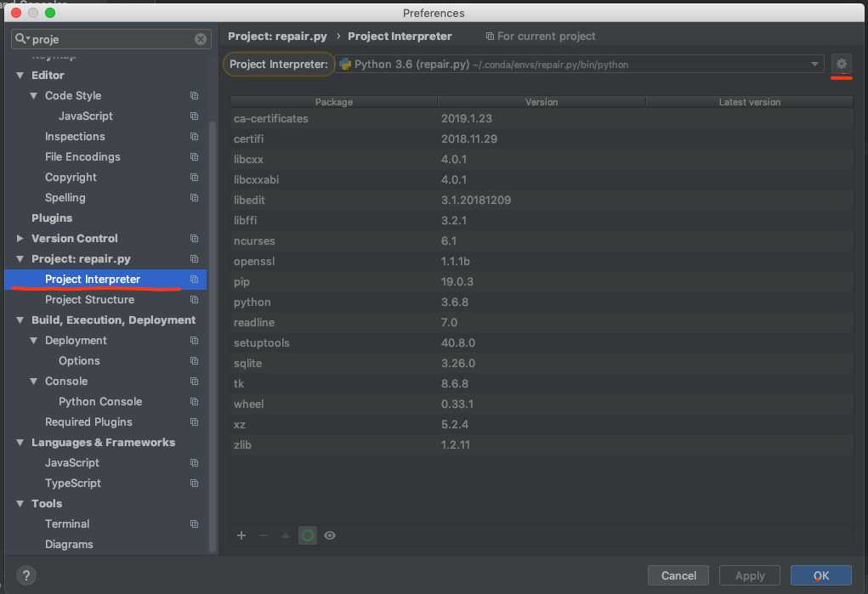The height and width of the screenshot is (594, 868).
Task: Click project-level icon beside File Encodings
Action: pyautogui.click(x=195, y=156)
